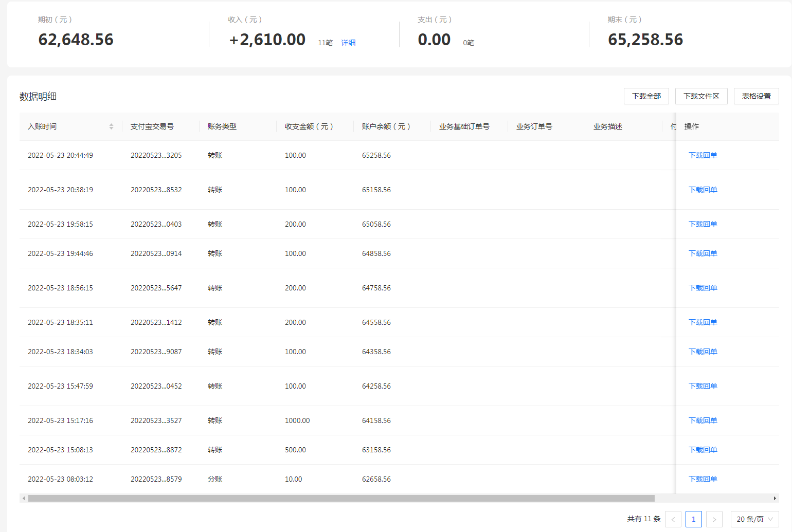Image resolution: width=792 pixels, height=532 pixels.
Task: Click the horizontal table scrollbar thumb
Action: 341,498
